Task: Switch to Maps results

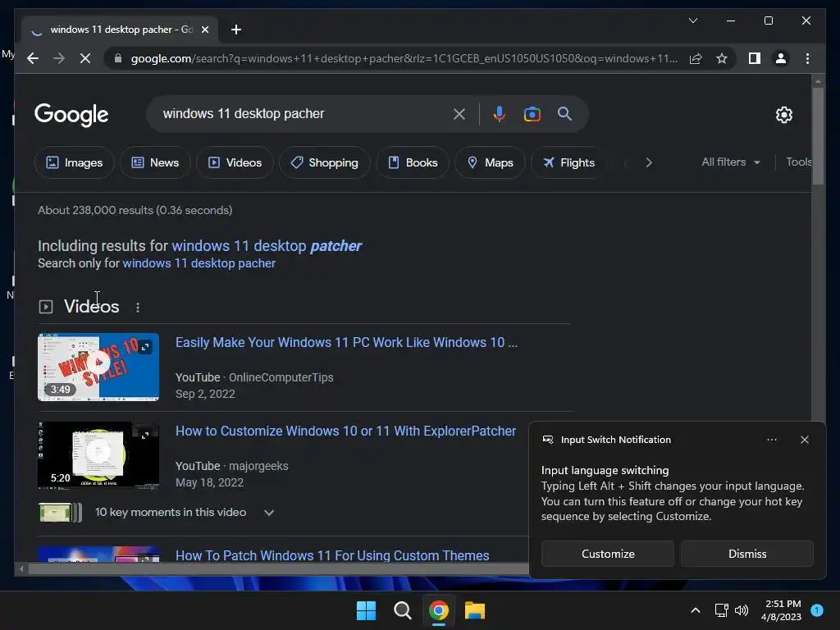Action: (x=490, y=162)
